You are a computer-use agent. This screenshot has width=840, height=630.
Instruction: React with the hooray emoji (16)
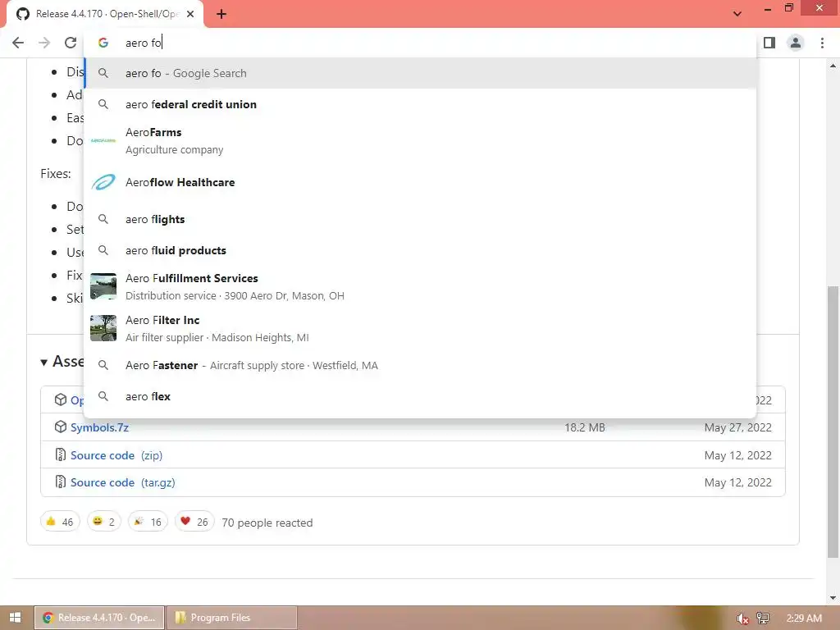tap(148, 522)
